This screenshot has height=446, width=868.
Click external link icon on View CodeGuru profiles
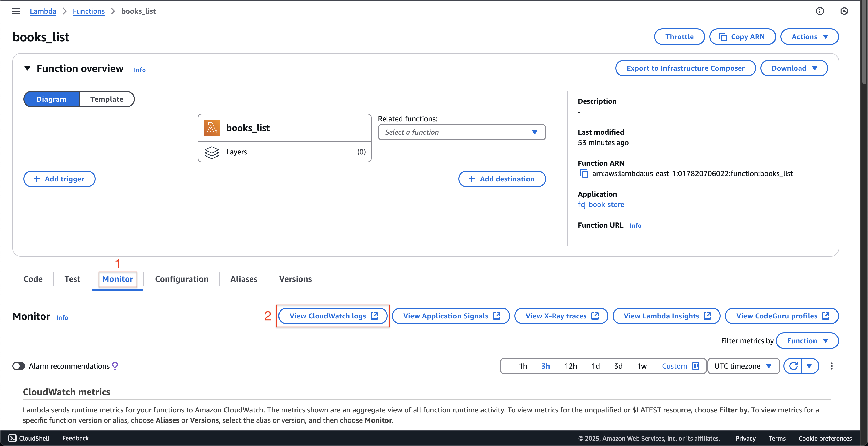click(x=826, y=316)
